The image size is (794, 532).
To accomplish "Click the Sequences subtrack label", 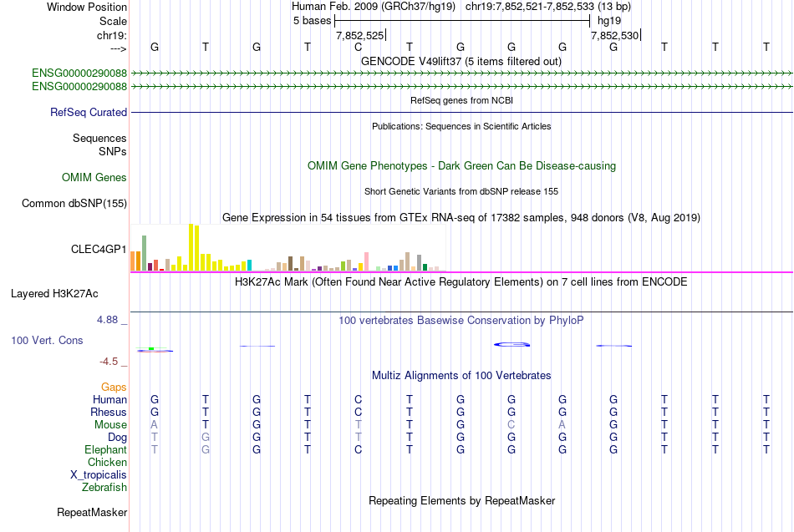I will (x=99, y=138).
